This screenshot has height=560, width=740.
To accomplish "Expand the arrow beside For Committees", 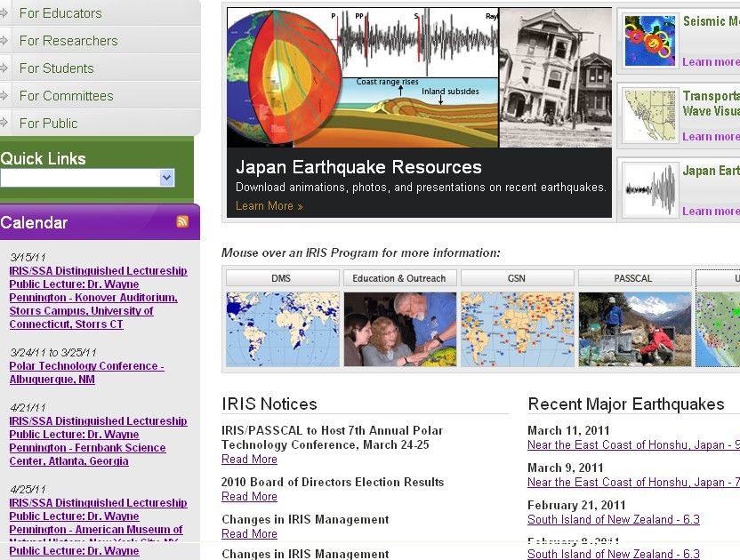I will pos(5,96).
